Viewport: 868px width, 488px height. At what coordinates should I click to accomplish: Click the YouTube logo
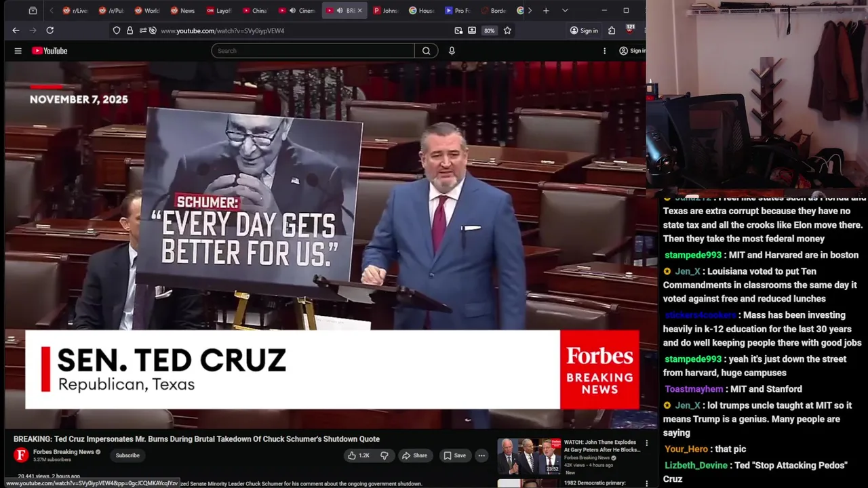(x=50, y=51)
